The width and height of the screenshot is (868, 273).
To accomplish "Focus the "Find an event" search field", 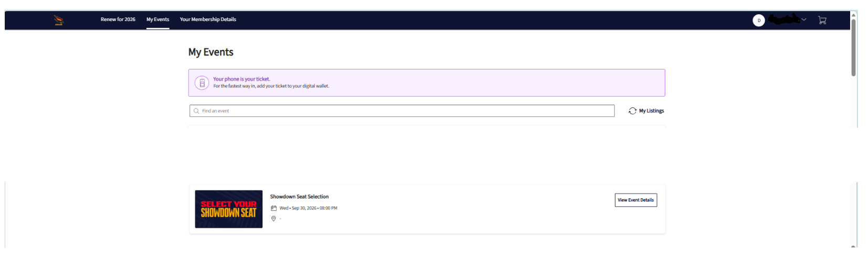I will (404, 111).
